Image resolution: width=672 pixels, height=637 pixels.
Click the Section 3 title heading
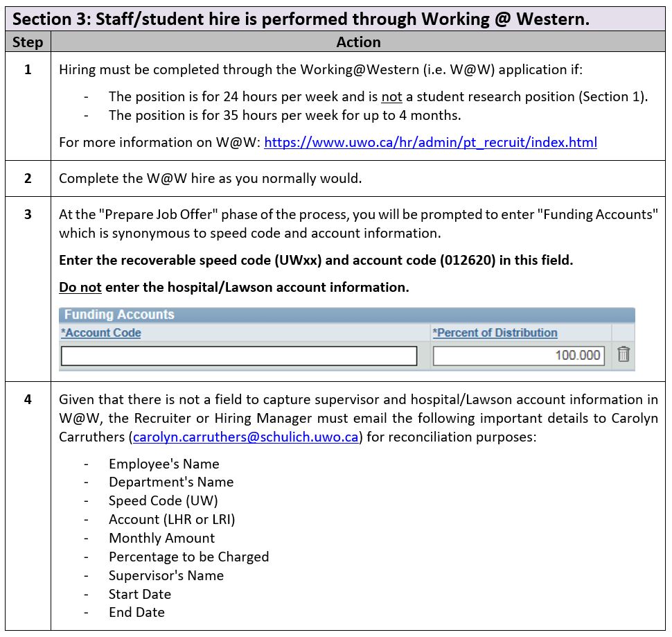pyautogui.click(x=301, y=19)
